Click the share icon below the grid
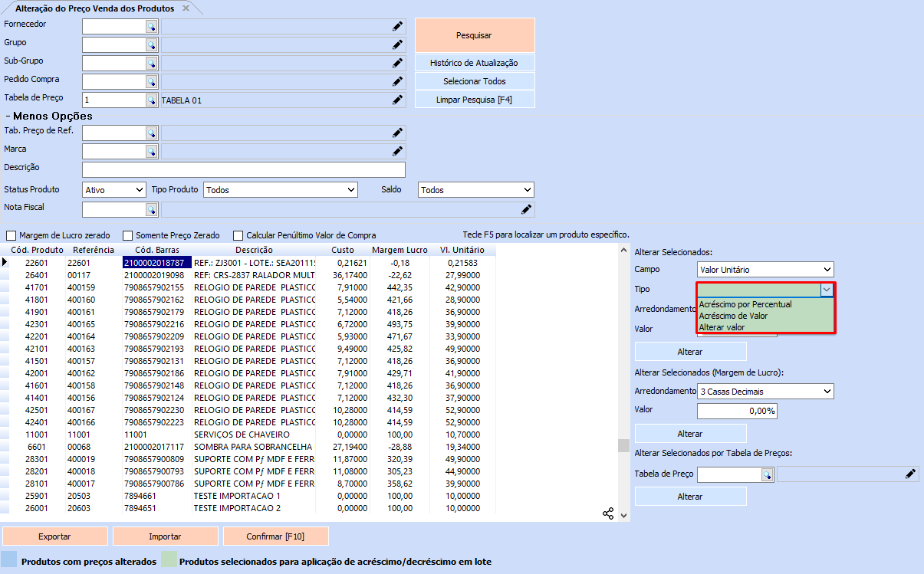924x574 pixels. point(608,513)
